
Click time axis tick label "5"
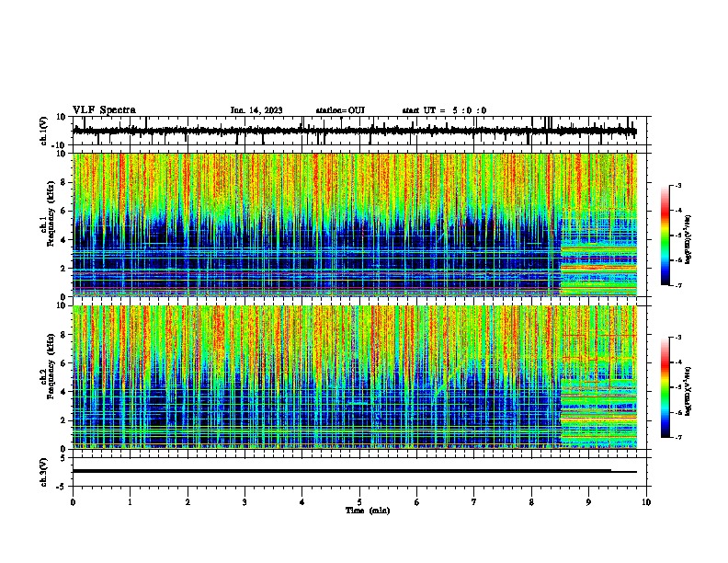tap(359, 502)
